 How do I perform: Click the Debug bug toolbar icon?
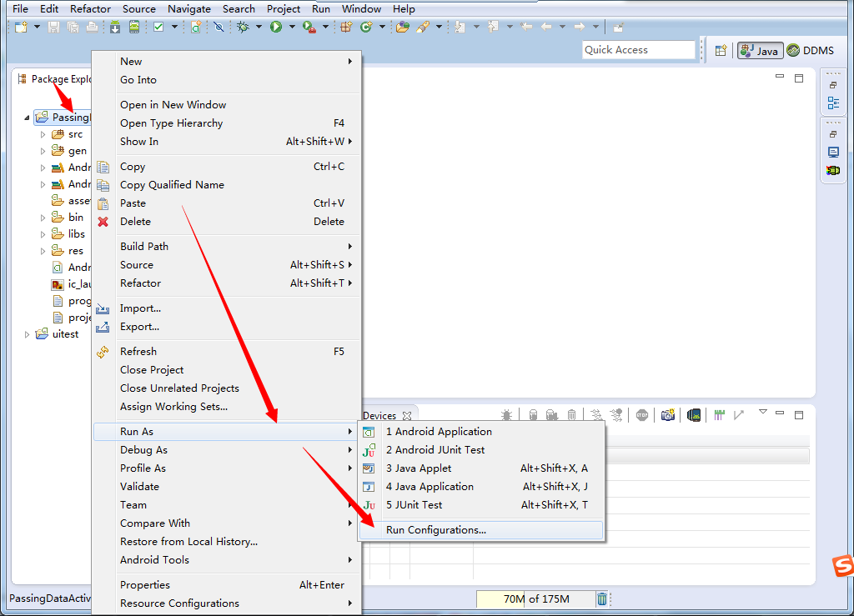[x=243, y=27]
